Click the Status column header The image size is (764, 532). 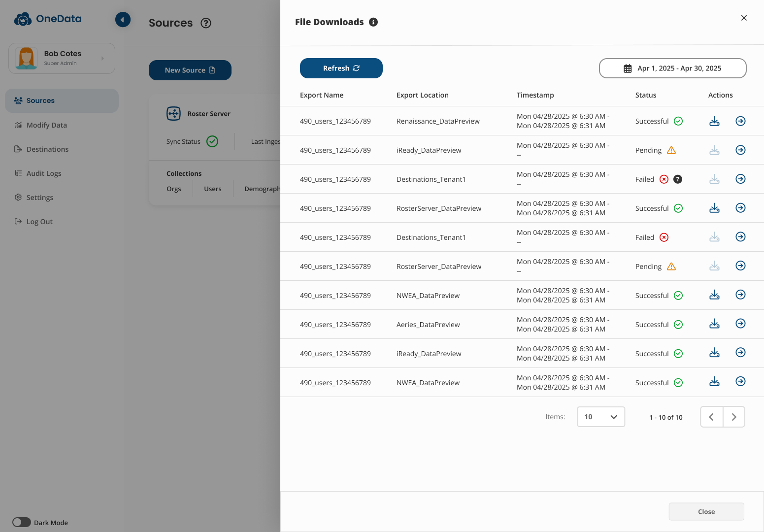coord(645,95)
